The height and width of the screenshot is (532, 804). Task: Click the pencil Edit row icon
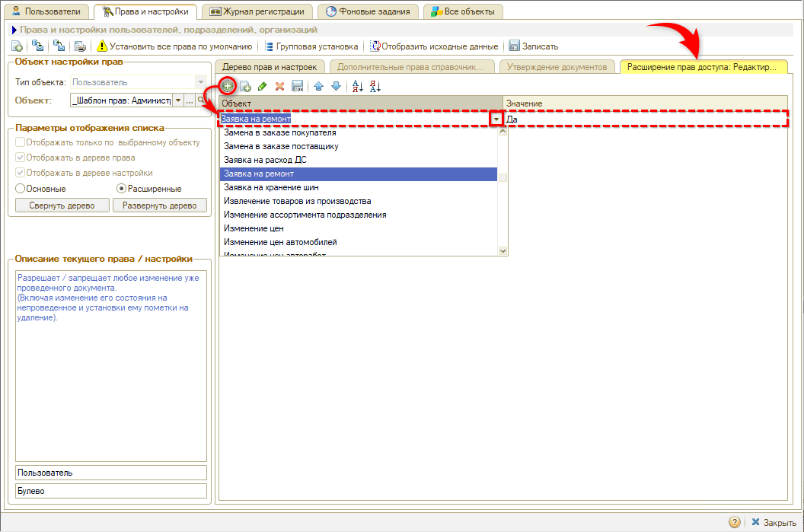coord(263,86)
